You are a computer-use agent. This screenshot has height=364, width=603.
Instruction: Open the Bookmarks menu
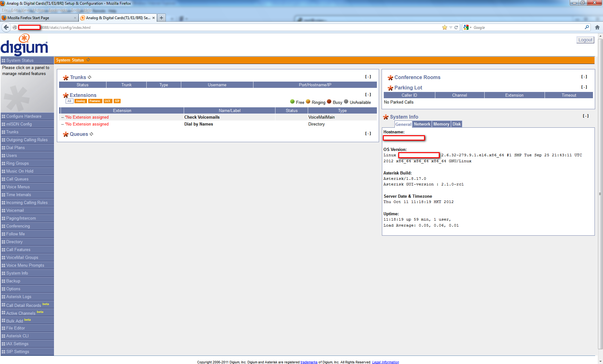(58, 10)
